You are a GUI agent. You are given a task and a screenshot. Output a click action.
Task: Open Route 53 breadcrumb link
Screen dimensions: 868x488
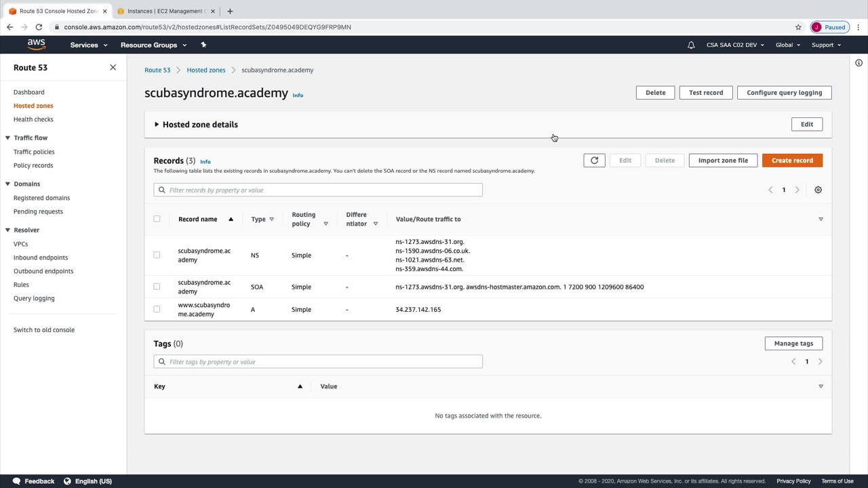coord(157,70)
